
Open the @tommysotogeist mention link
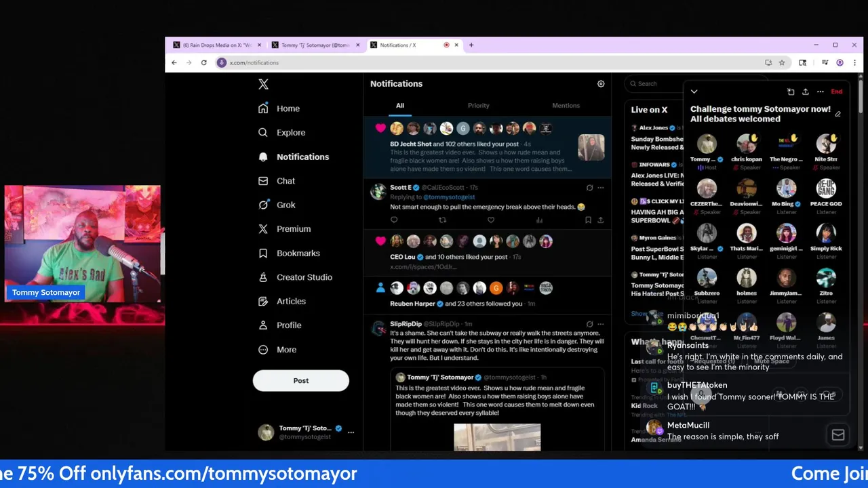click(449, 197)
